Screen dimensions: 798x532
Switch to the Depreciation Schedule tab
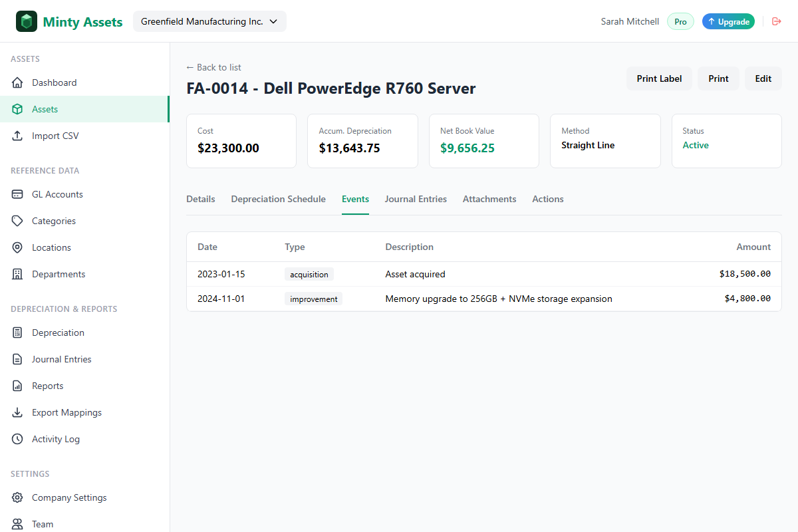click(x=279, y=199)
